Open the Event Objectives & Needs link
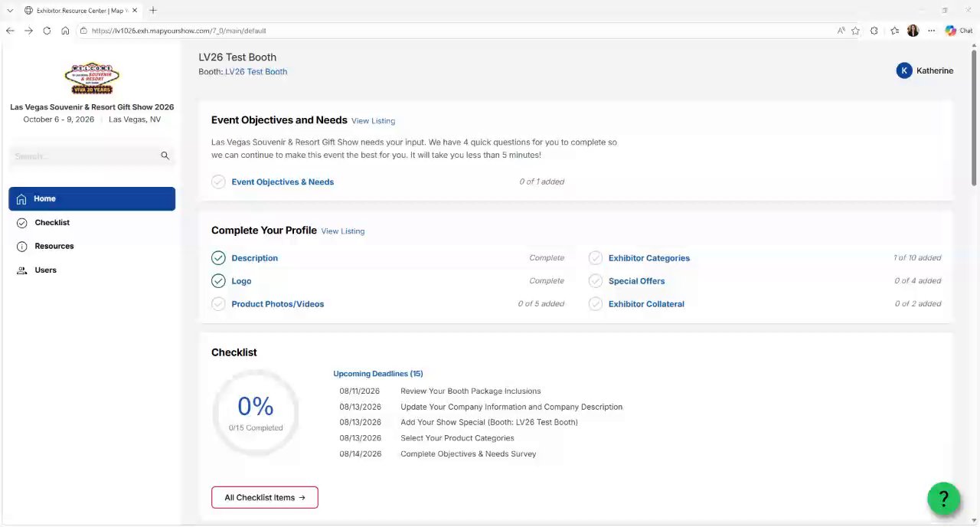The image size is (980, 527). point(283,182)
